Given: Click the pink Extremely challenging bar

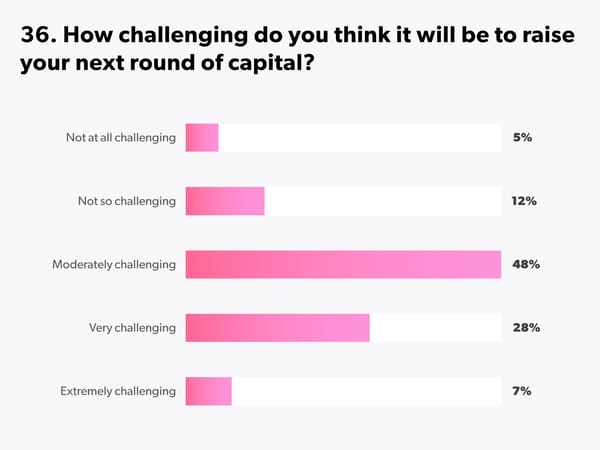Looking at the screenshot, I should [x=209, y=391].
